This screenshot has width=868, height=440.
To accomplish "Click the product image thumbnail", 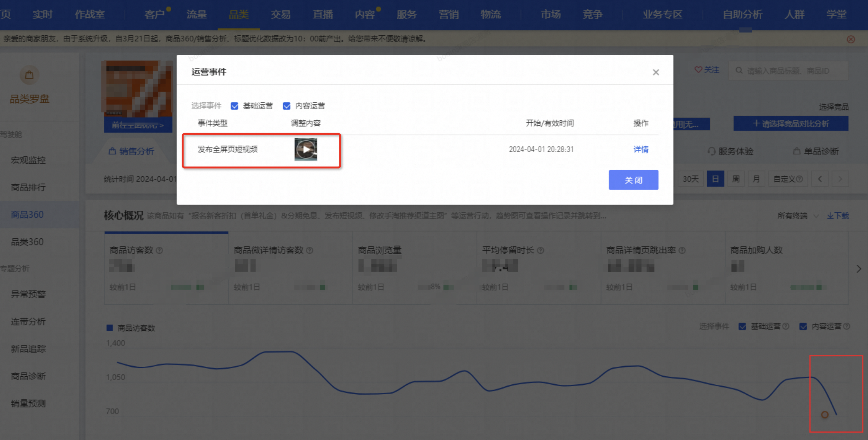I will click(138, 89).
